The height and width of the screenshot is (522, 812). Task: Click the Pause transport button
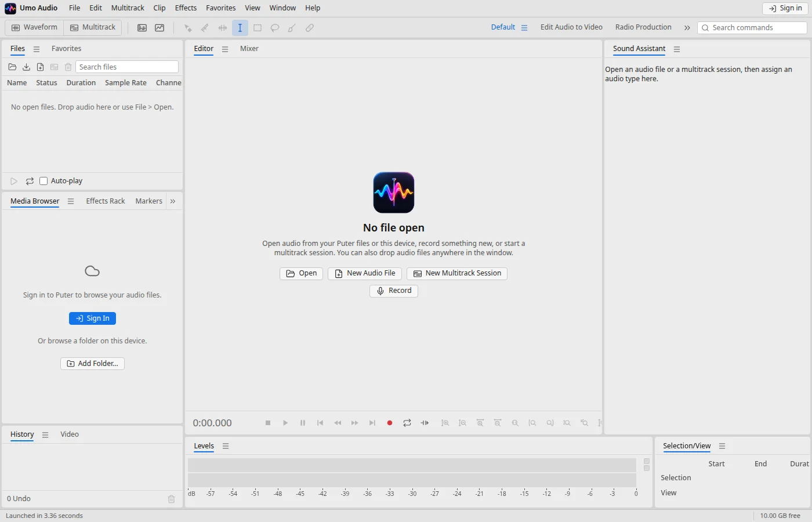[303, 423]
